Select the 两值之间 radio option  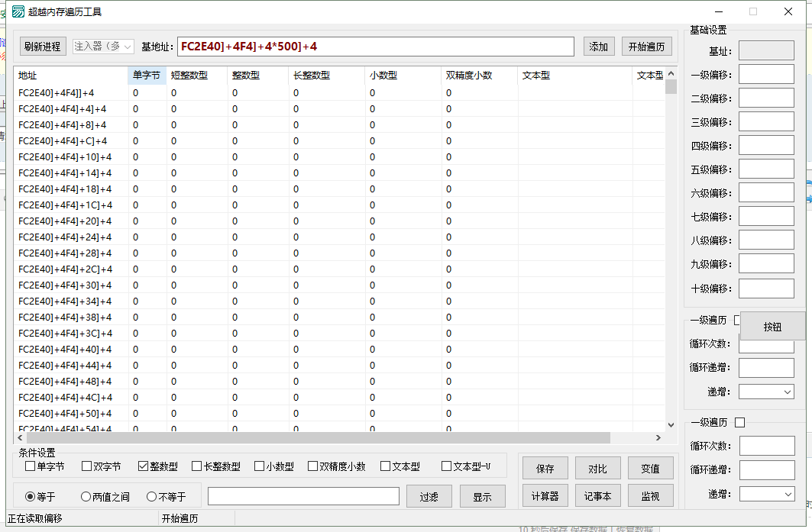[86, 497]
